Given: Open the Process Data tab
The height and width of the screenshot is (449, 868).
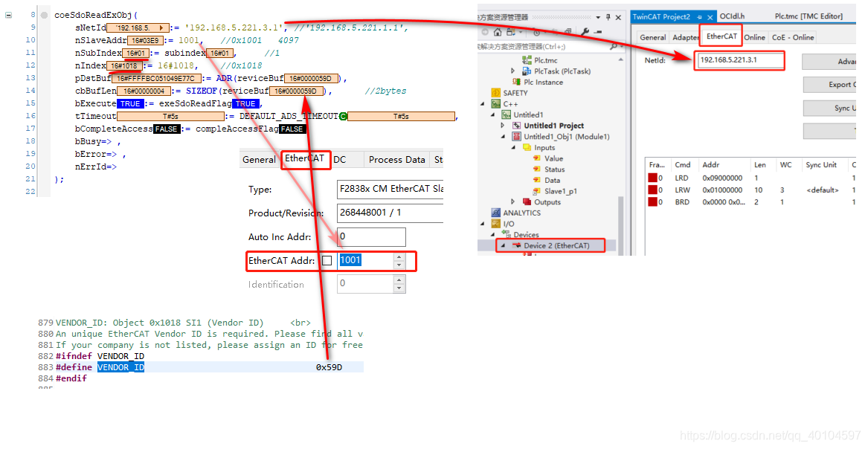Looking at the screenshot, I should click(x=397, y=159).
